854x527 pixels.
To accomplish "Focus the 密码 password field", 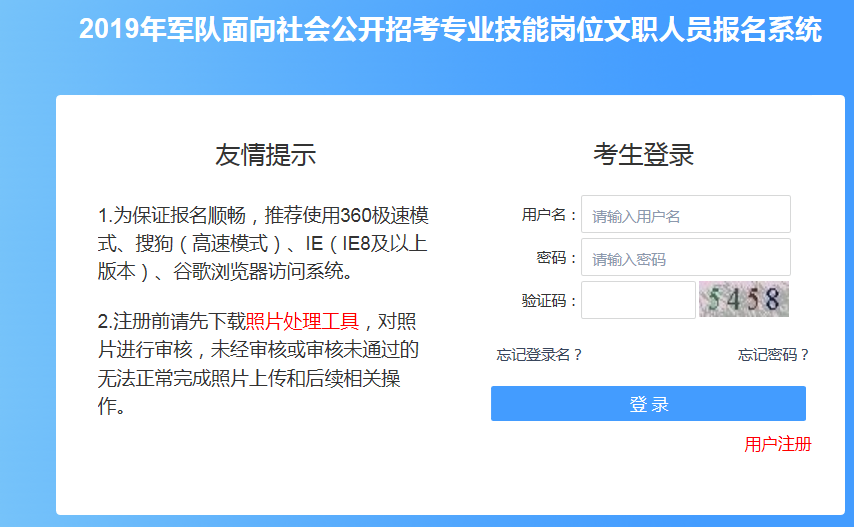I will pos(685,258).
